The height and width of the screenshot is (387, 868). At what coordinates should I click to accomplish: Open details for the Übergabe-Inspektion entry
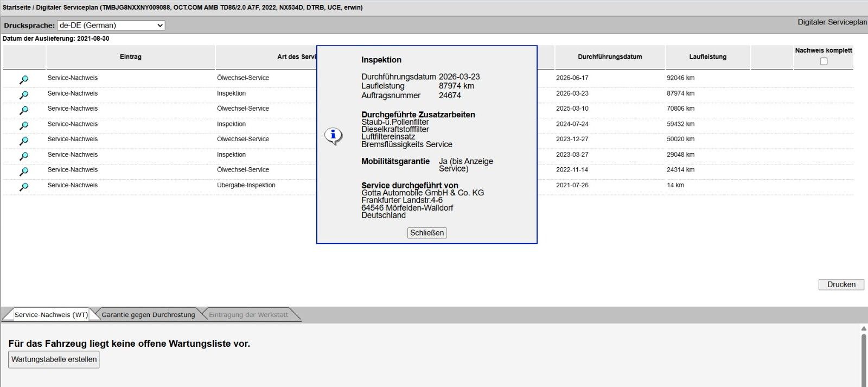(x=24, y=187)
